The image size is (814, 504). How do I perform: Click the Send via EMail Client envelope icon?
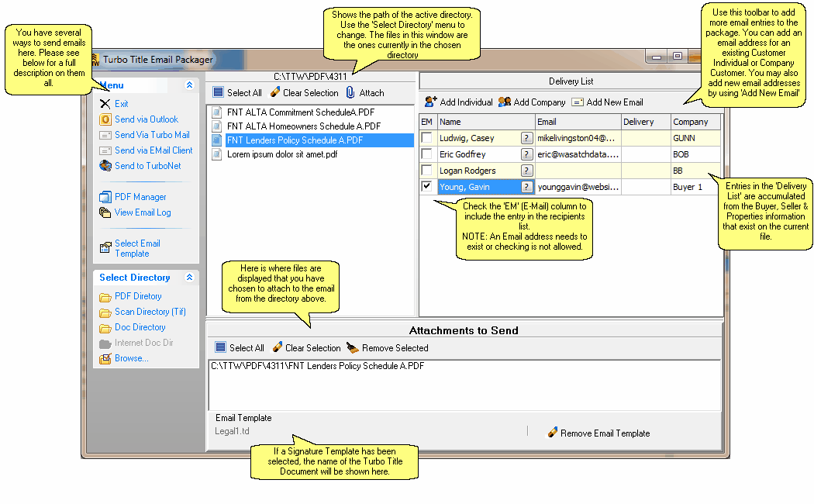(105, 150)
